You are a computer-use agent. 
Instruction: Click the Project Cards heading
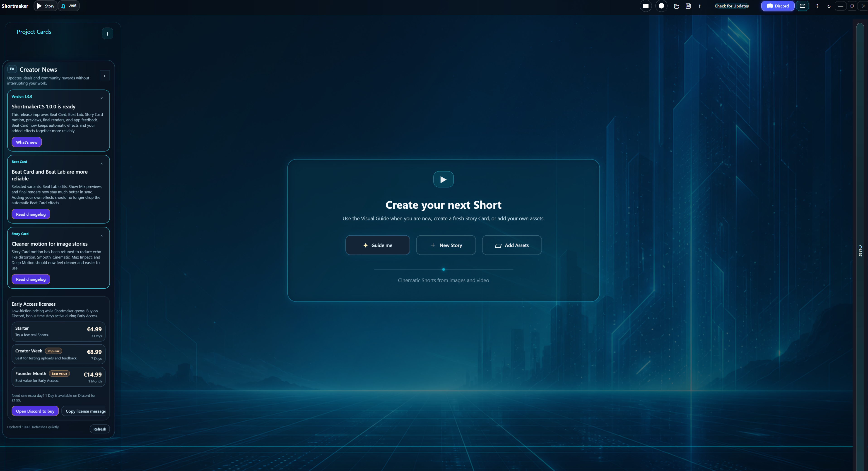click(34, 32)
